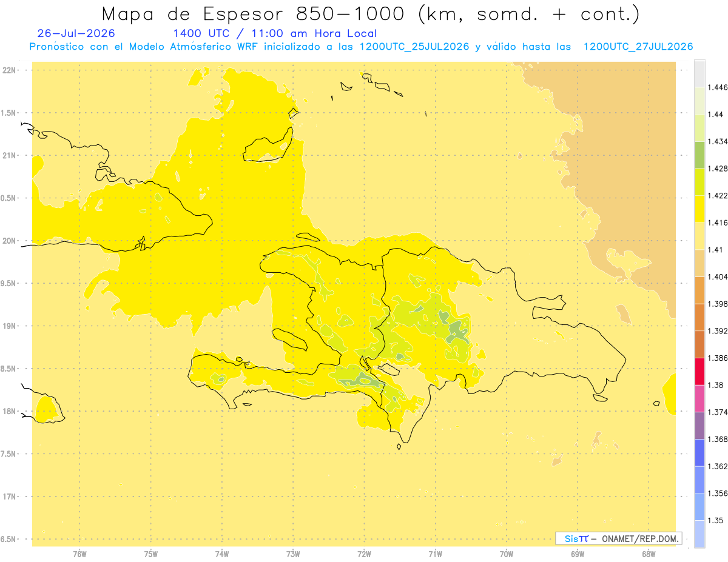Pick the light green swatch between 1.434 and 1.44
The image size is (728, 562).
(x=699, y=128)
